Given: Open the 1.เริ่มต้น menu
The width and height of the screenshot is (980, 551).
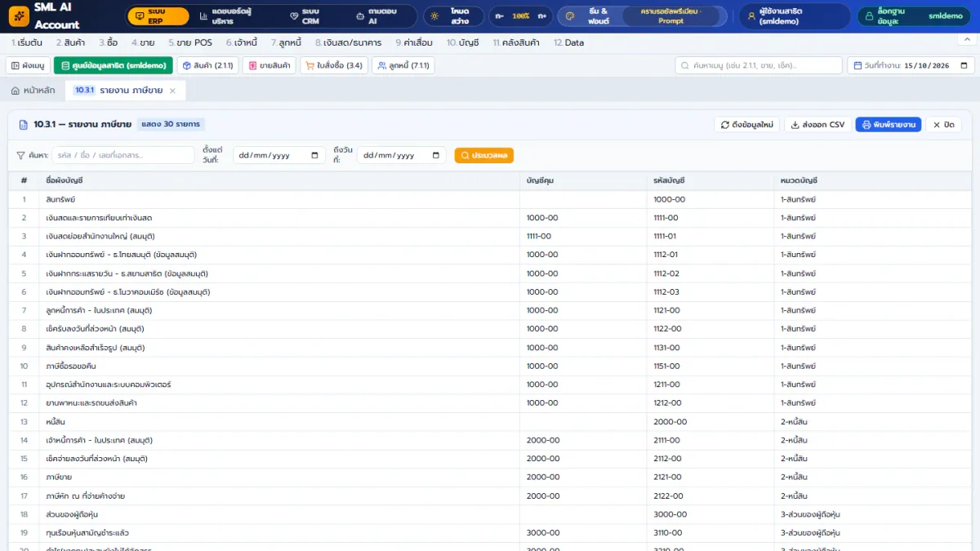Looking at the screenshot, I should coord(27,42).
